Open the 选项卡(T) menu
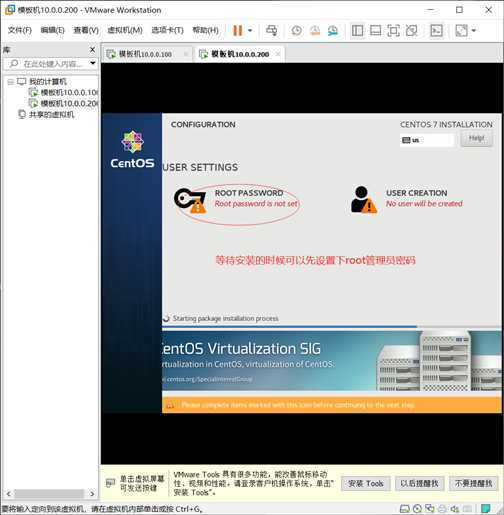504x515 pixels. (x=167, y=30)
